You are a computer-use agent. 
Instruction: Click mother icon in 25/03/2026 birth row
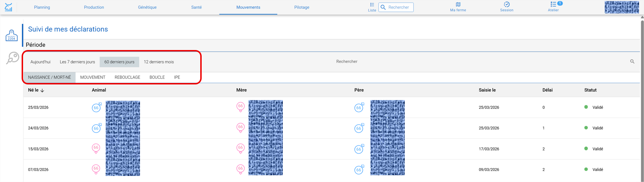pyautogui.click(x=241, y=107)
